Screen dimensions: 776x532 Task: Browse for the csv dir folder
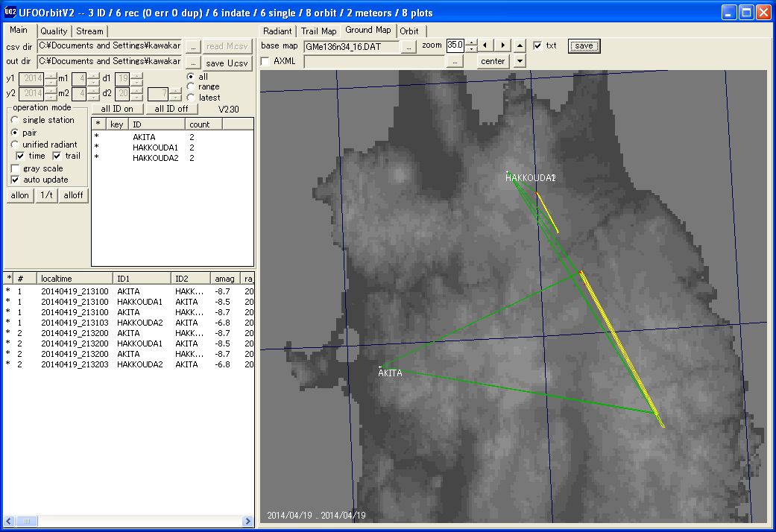(x=192, y=46)
